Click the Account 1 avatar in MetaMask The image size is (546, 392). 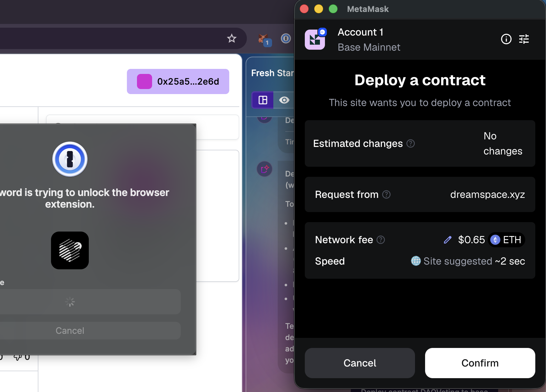tap(315, 39)
